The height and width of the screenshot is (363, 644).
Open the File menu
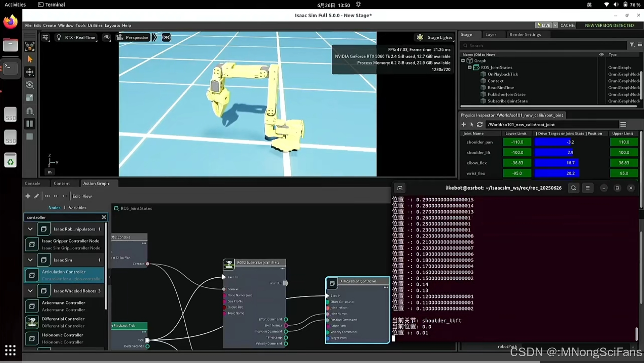point(28,26)
